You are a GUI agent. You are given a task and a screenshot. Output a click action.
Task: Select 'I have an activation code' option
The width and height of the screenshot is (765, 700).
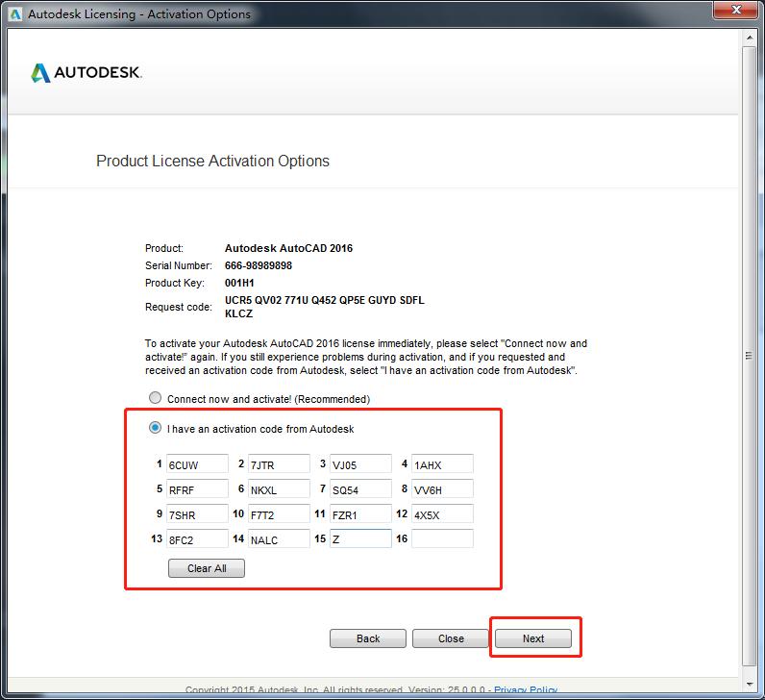pyautogui.click(x=155, y=428)
